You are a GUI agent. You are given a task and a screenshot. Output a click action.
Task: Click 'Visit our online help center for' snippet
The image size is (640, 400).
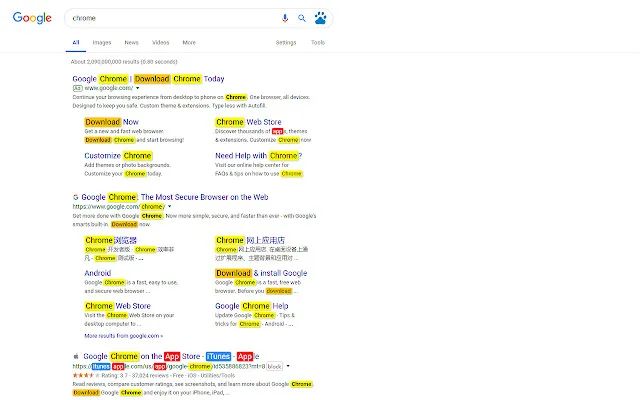tap(252, 165)
